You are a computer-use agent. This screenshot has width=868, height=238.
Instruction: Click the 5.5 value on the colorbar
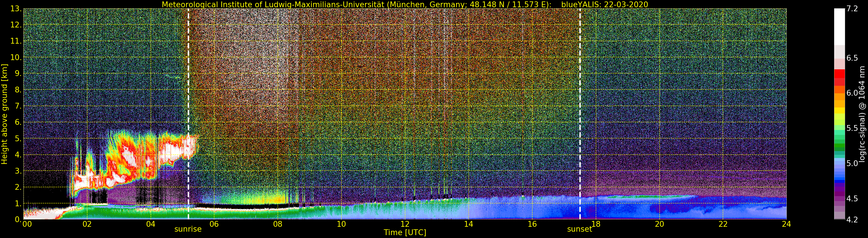(x=852, y=128)
